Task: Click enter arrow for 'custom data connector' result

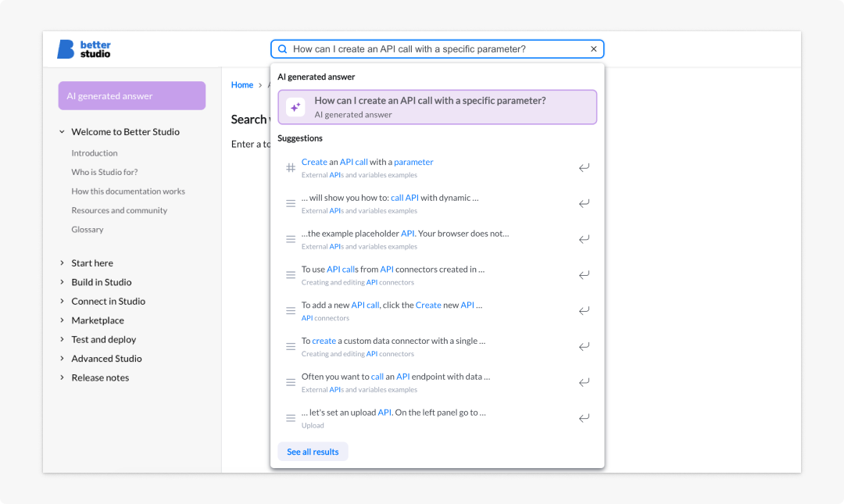Action: pyautogui.click(x=584, y=347)
